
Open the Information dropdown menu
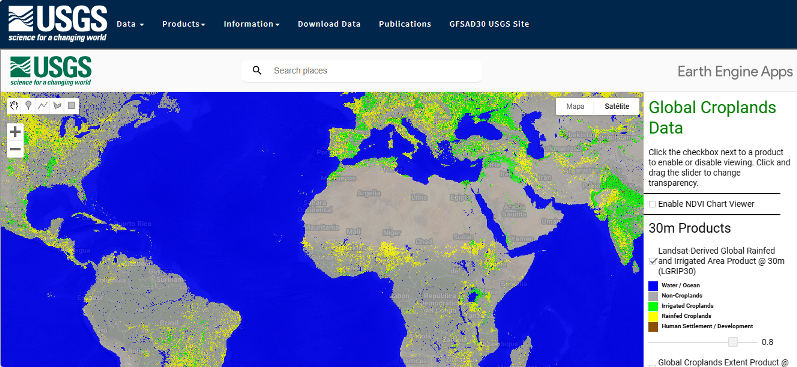(252, 24)
